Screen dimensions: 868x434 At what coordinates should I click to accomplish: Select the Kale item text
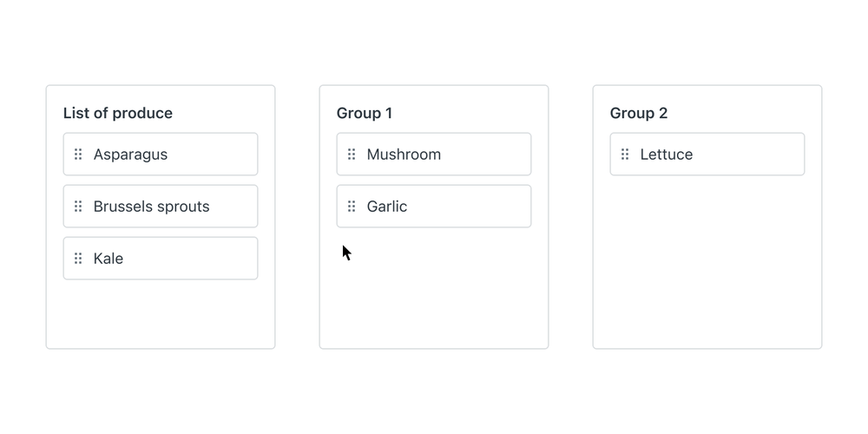tap(108, 259)
